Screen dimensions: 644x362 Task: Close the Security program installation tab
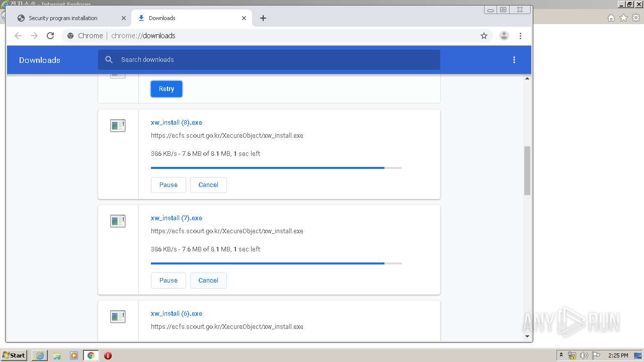(124, 18)
